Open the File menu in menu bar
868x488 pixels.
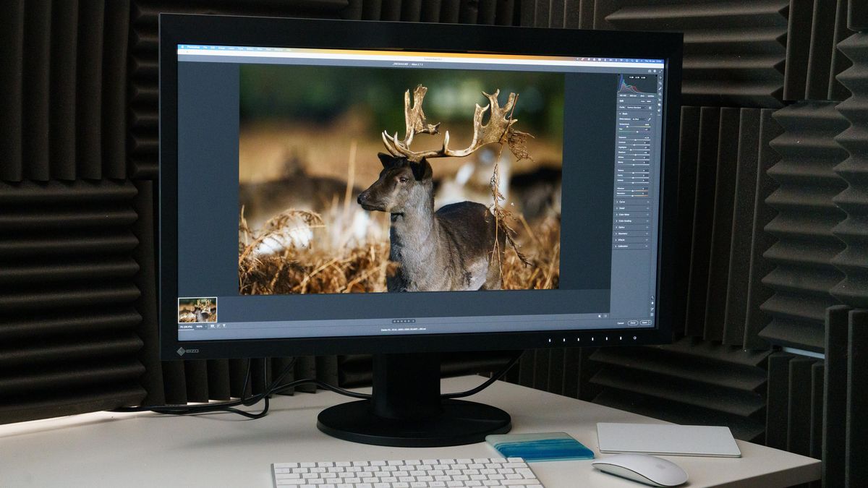[205, 48]
